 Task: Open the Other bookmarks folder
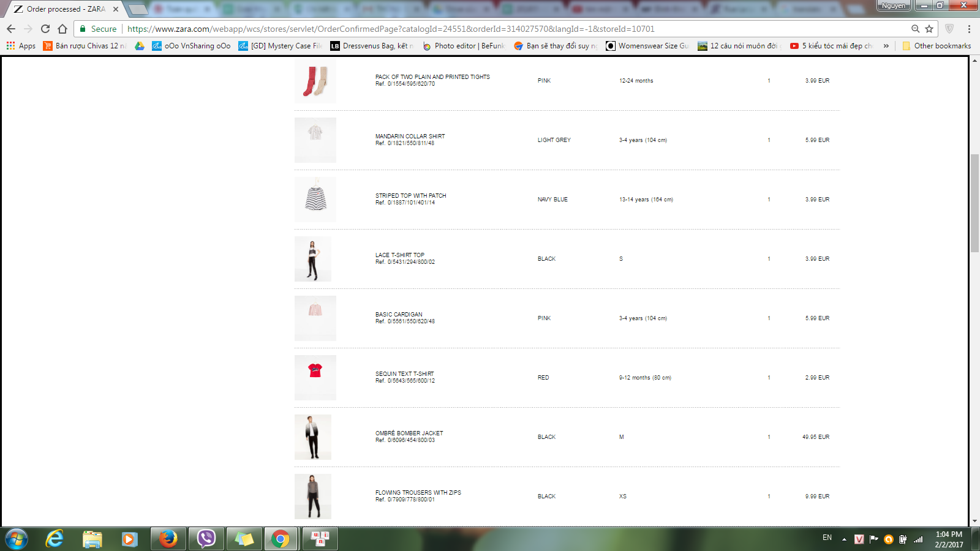tap(937, 46)
